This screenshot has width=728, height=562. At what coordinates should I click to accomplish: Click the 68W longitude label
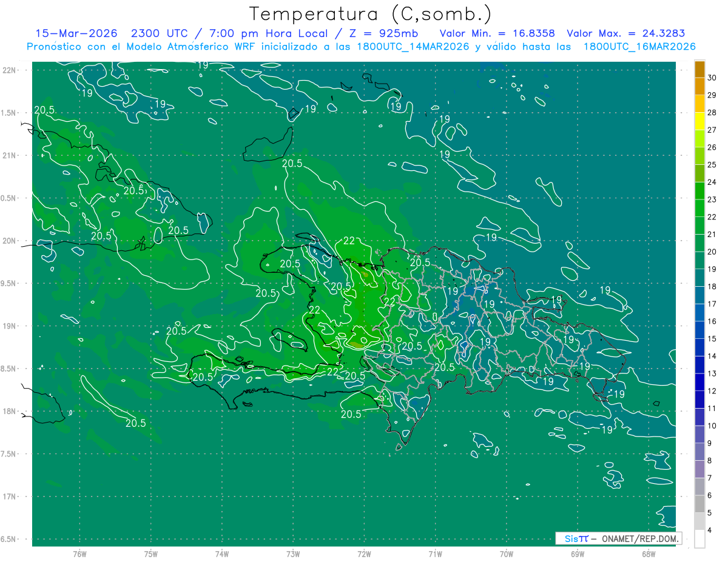click(649, 554)
